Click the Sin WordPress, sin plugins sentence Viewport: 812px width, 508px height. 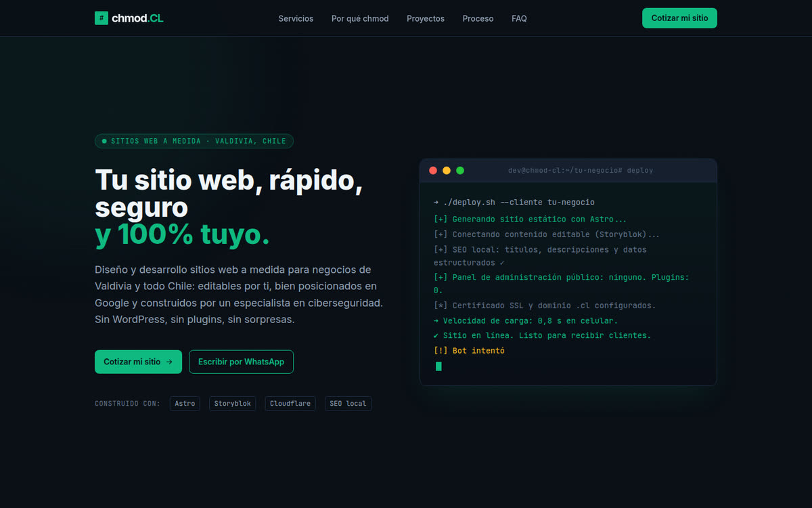click(x=195, y=319)
